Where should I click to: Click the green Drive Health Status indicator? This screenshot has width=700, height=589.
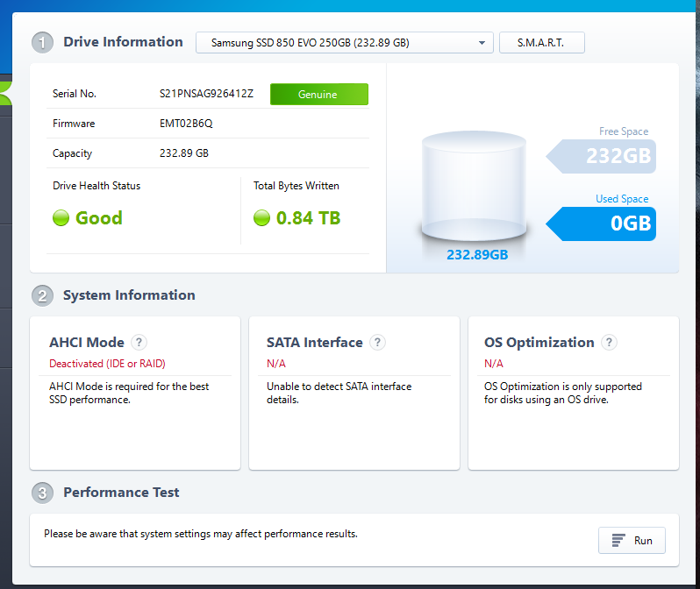pyautogui.click(x=61, y=218)
